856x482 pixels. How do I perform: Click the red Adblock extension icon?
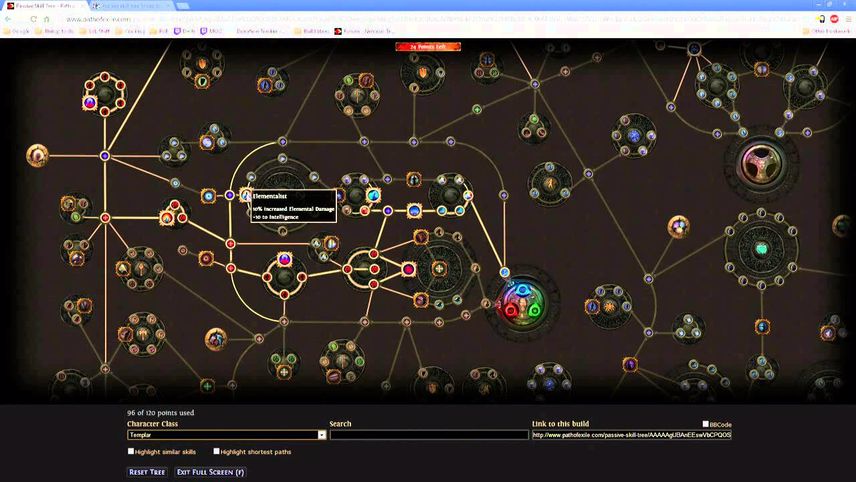point(834,19)
